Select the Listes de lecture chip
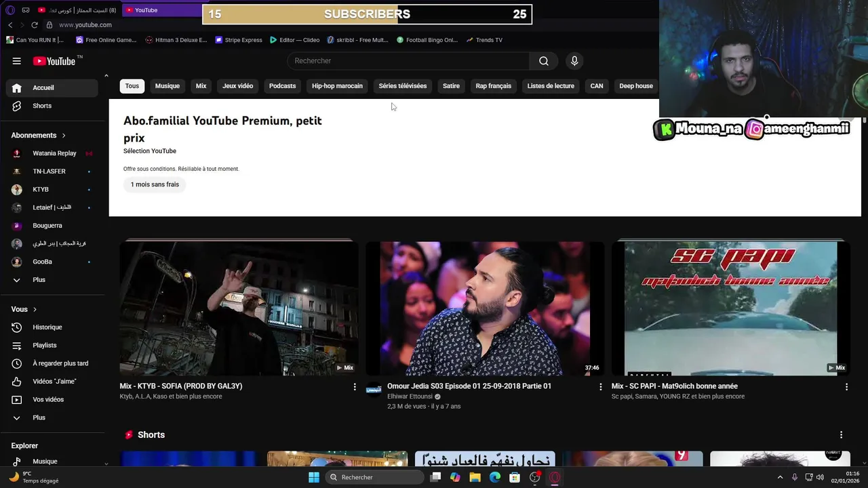This screenshot has width=868, height=488. (x=551, y=86)
